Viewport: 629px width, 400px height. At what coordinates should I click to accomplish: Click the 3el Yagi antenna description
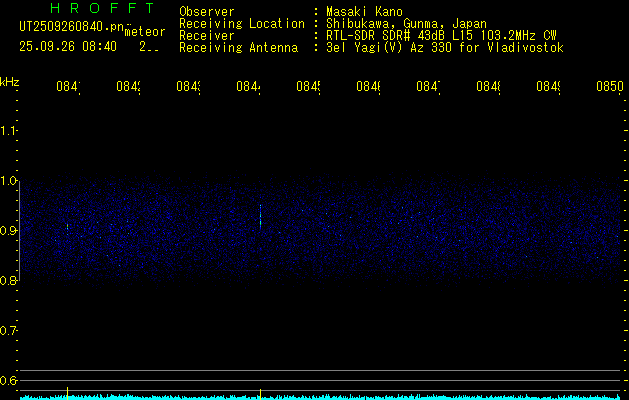point(438,47)
